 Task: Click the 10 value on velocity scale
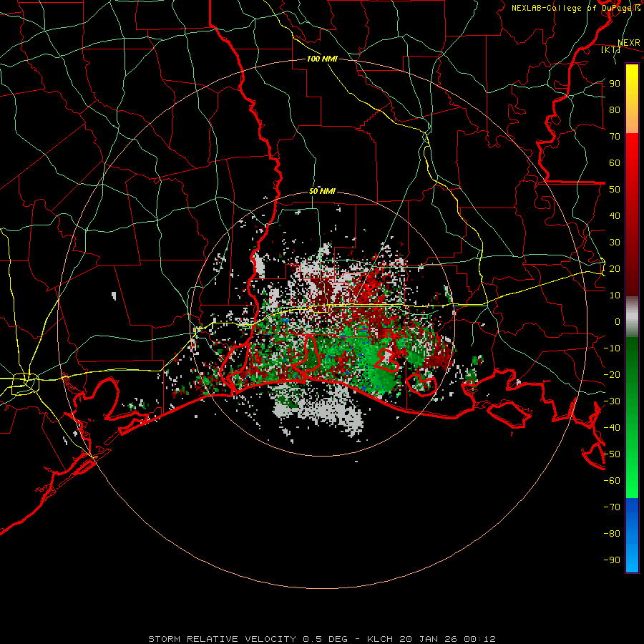[615, 296]
